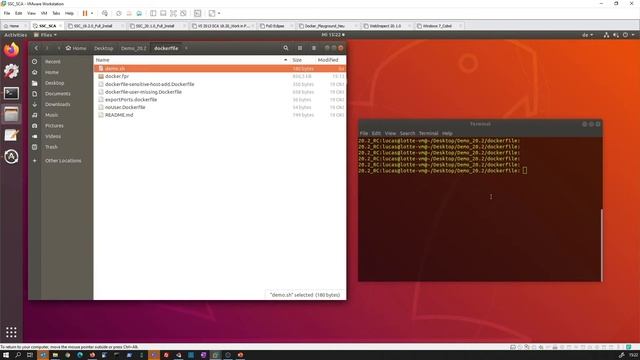Click the Windows Start button
Screen dimensions: 640x360
pos(6,355)
